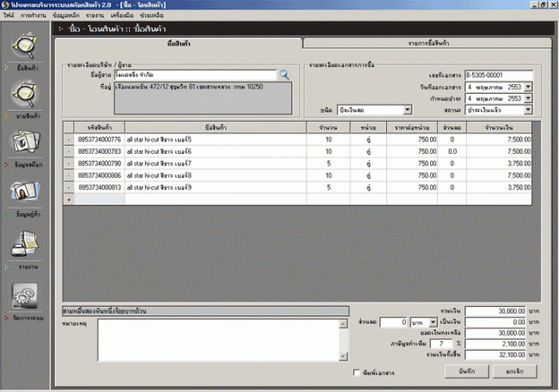Screen dimensions: 559x392
Task: Open the second menu bar item
Action: pyautogui.click(x=34, y=15)
